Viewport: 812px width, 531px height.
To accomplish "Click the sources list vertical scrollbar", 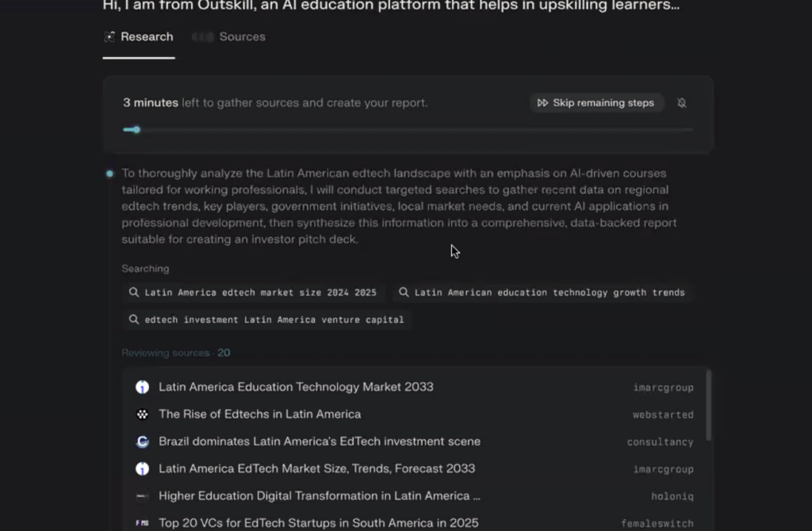I will tap(708, 404).
